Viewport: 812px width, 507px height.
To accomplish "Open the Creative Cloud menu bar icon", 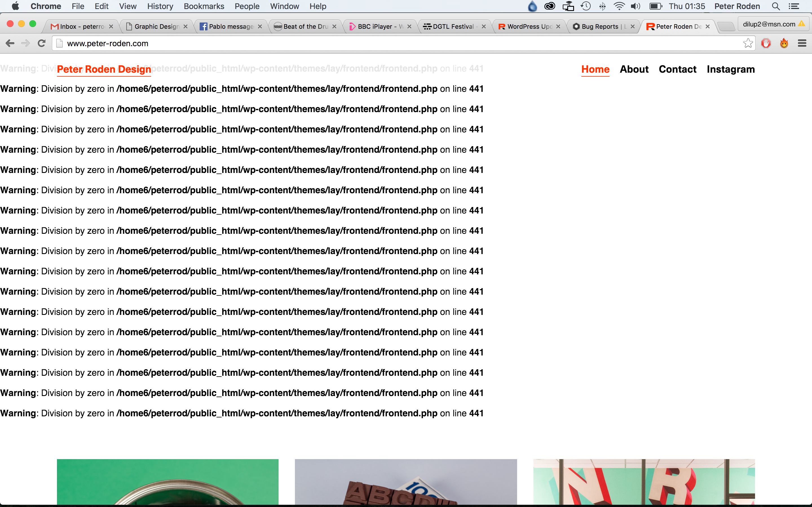I will (550, 6).
